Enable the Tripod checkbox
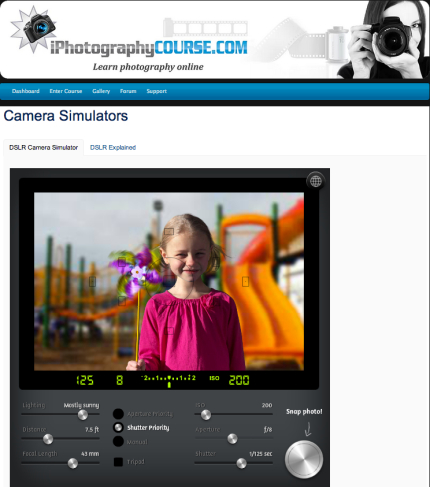430x487 pixels. tap(118, 462)
